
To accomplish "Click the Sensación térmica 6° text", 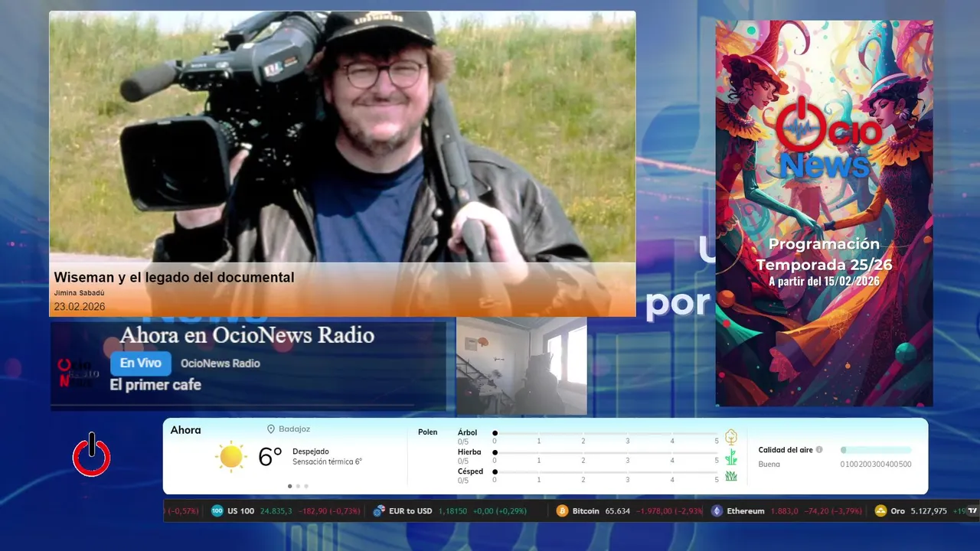I will pyautogui.click(x=327, y=461).
